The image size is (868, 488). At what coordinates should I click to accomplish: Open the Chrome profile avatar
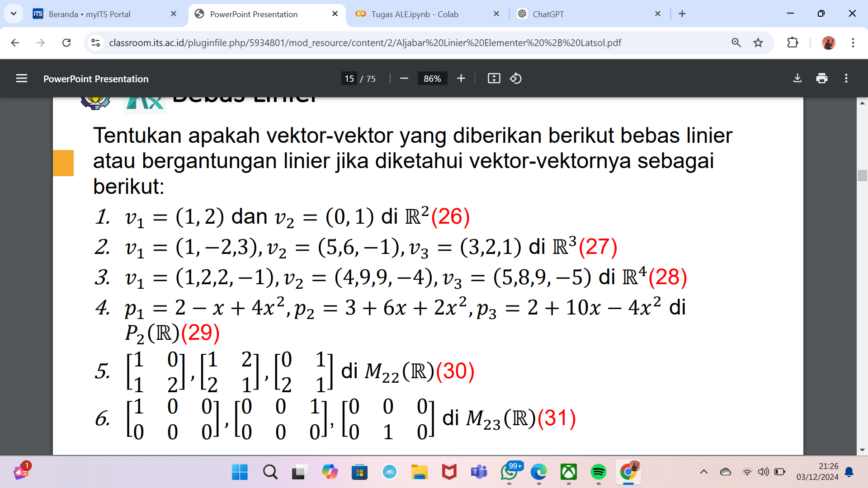829,42
